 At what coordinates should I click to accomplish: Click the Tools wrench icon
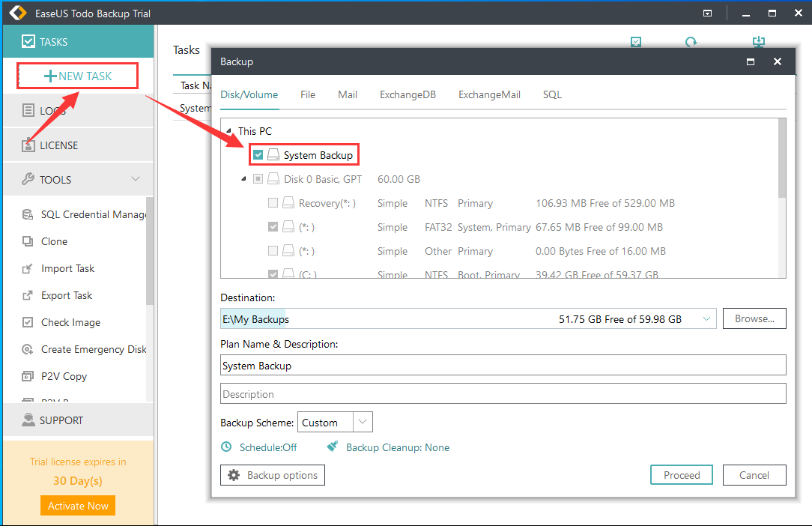pyautogui.click(x=28, y=179)
